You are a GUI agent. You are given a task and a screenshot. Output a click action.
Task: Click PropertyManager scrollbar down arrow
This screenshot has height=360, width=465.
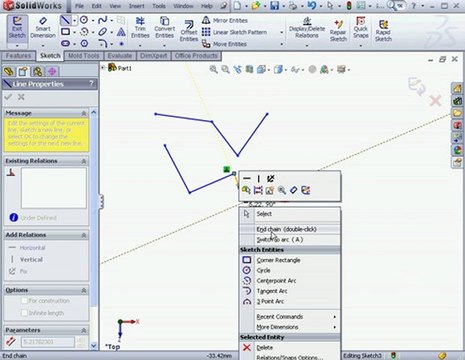[x=94, y=346]
